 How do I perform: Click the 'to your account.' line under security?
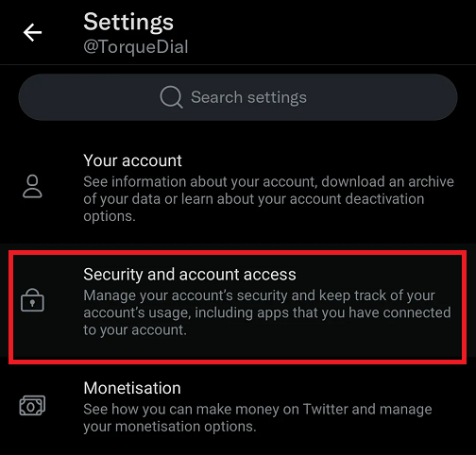[135, 329]
